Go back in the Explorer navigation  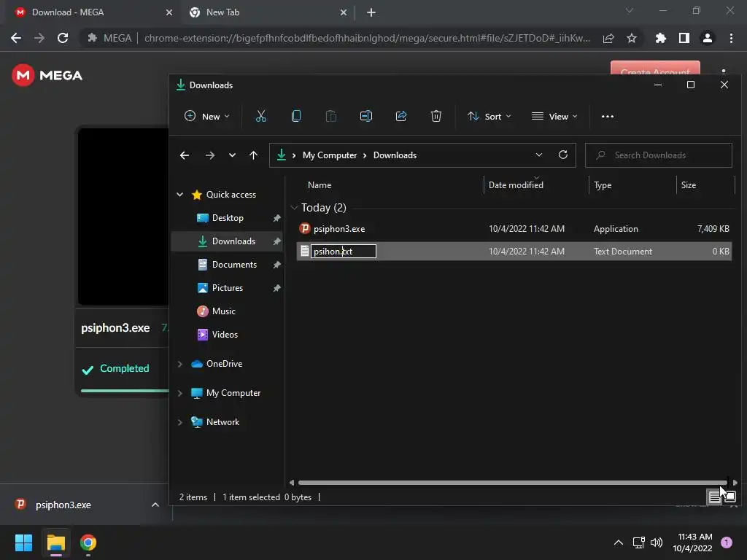pyautogui.click(x=185, y=155)
